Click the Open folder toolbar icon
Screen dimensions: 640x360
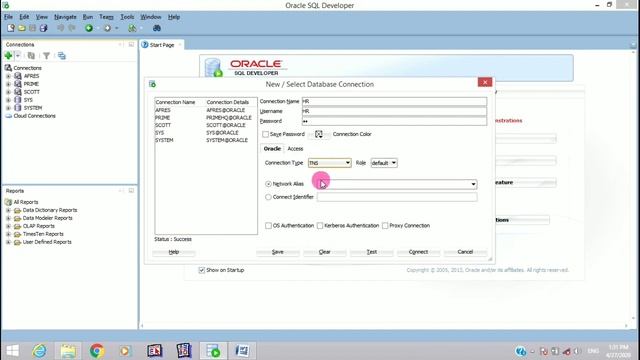point(22,28)
